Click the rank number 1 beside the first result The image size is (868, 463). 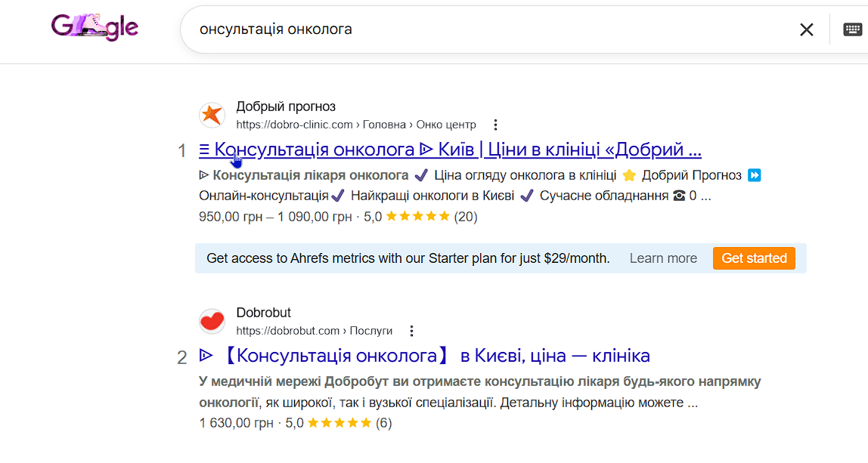181,151
